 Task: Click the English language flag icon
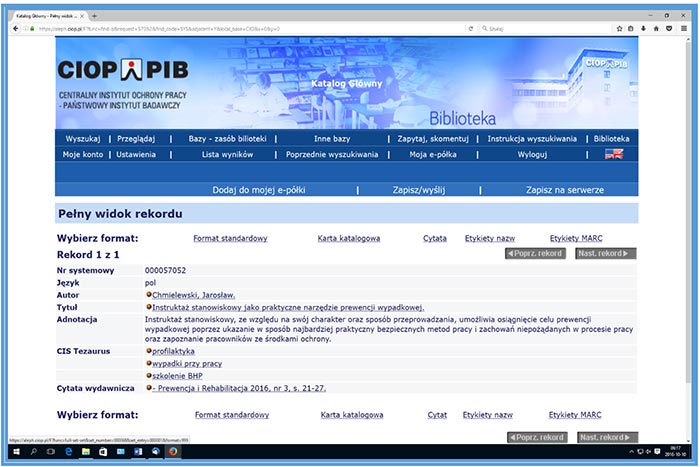[613, 154]
